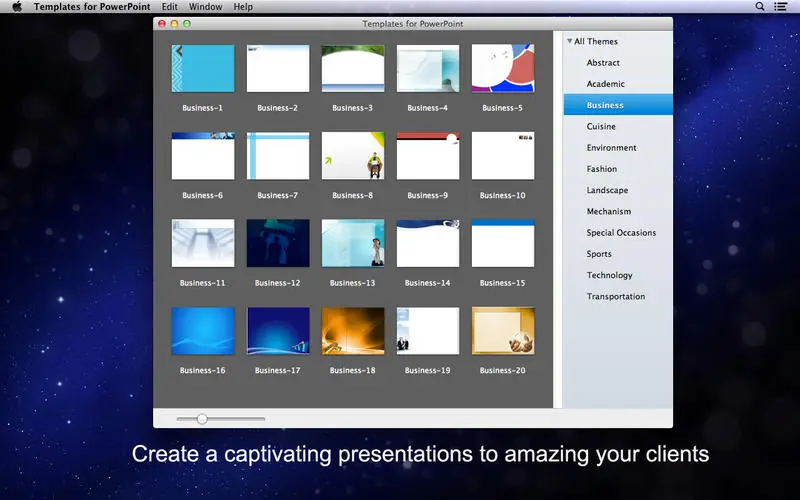The width and height of the screenshot is (800, 500).
Task: Collapse the All Themes disclosure triangle
Action: point(568,42)
